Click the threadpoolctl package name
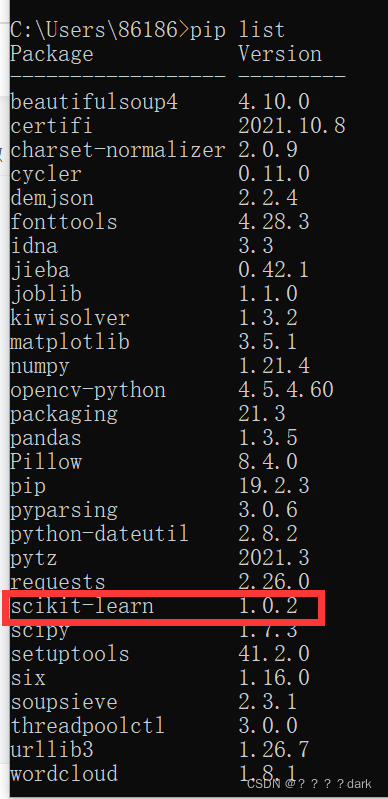This screenshot has width=388, height=799. 88,726
